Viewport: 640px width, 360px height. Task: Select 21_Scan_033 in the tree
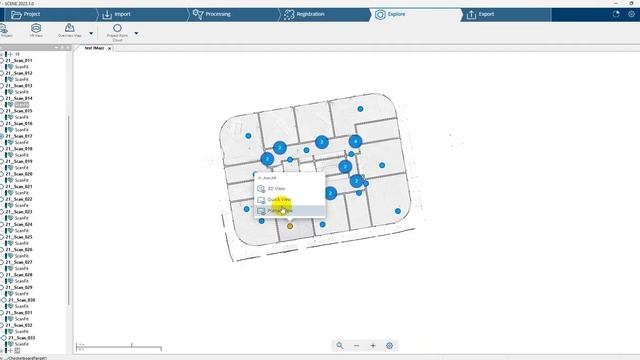click(x=22, y=338)
